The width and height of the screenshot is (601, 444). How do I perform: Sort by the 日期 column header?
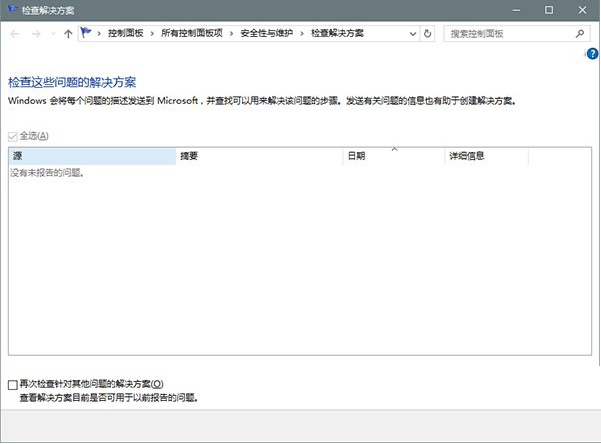(x=393, y=157)
